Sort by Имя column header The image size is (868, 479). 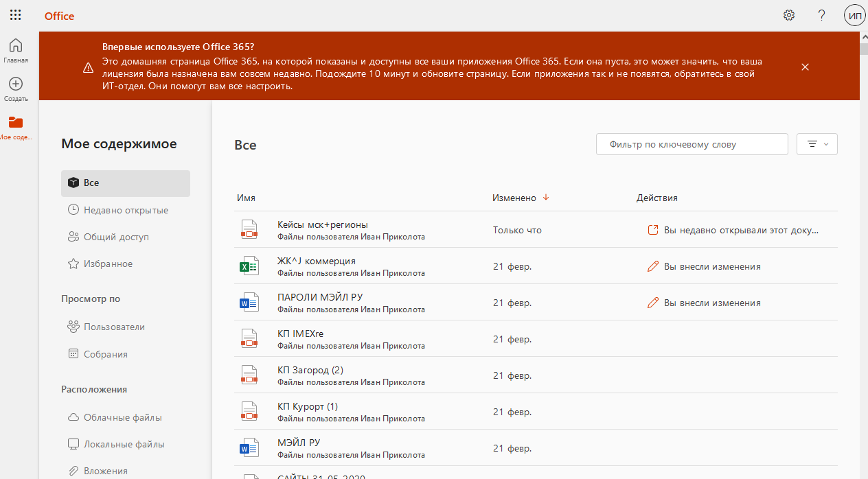[x=246, y=198]
